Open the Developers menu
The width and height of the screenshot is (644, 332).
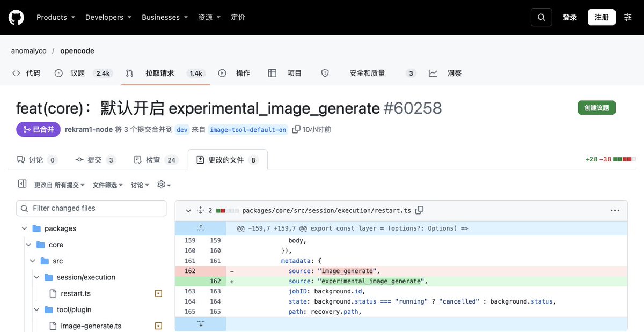click(108, 17)
